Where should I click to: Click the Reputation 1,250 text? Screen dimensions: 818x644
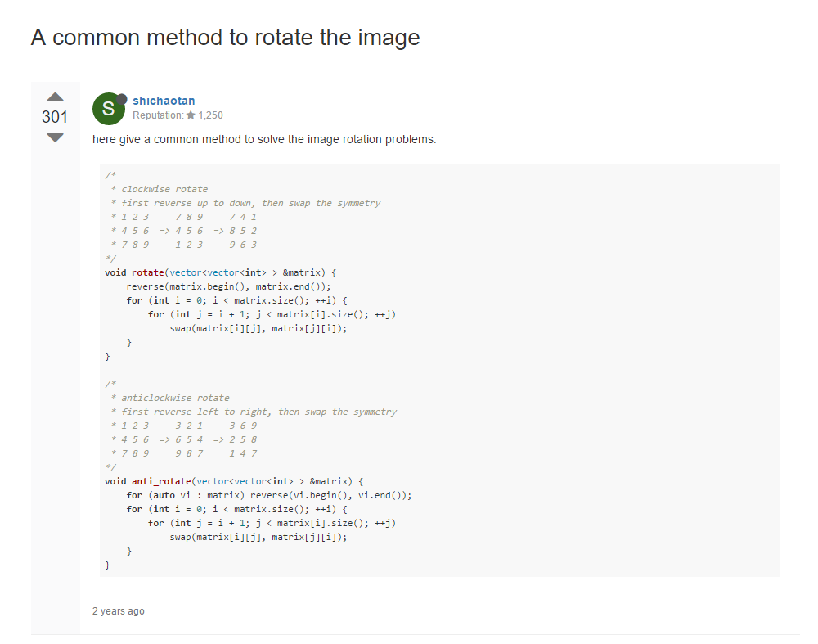click(x=178, y=115)
